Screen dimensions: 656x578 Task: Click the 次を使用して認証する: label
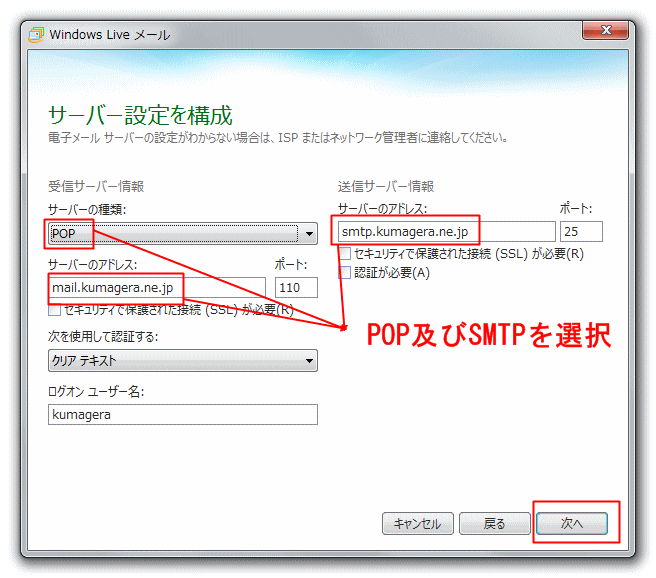[x=103, y=336]
